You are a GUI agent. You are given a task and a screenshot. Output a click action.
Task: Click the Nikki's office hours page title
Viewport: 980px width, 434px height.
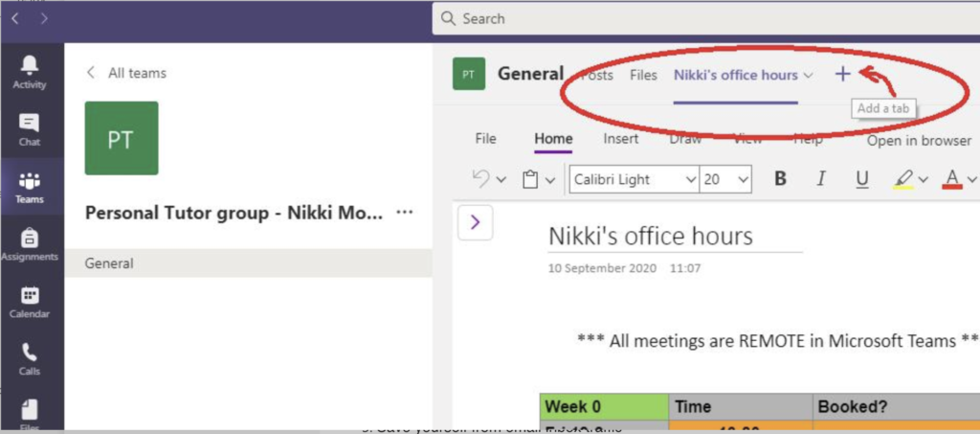pyautogui.click(x=651, y=236)
